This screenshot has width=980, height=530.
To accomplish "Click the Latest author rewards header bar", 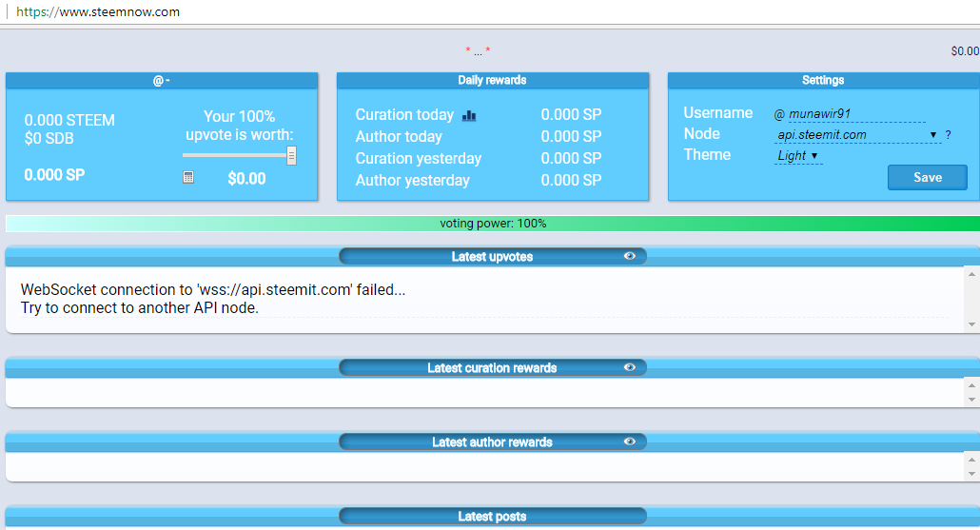I will (x=493, y=442).
